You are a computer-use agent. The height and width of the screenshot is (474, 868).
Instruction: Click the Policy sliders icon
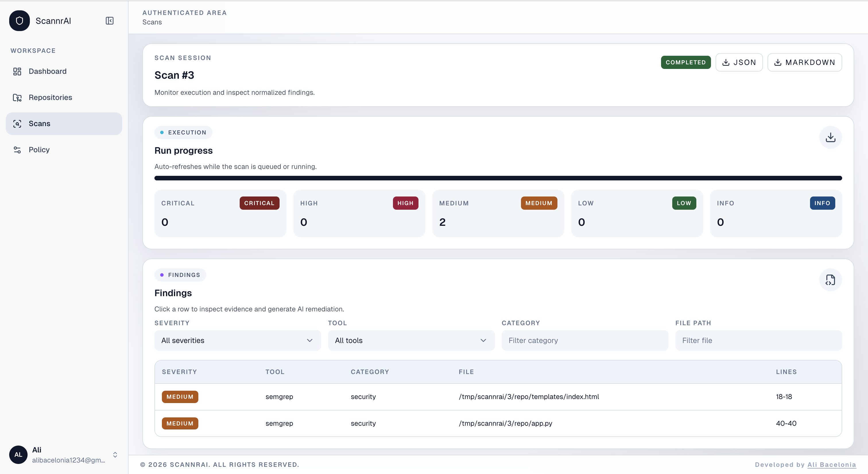17,150
